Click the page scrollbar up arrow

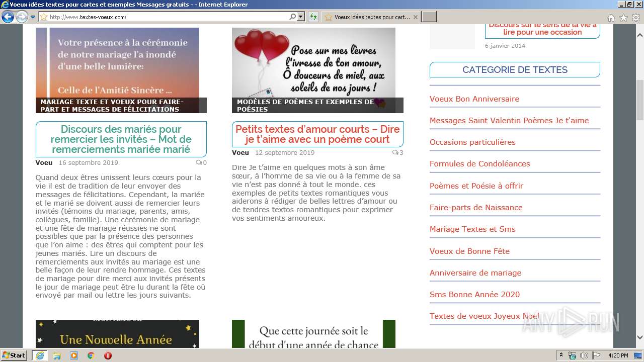coord(640,36)
